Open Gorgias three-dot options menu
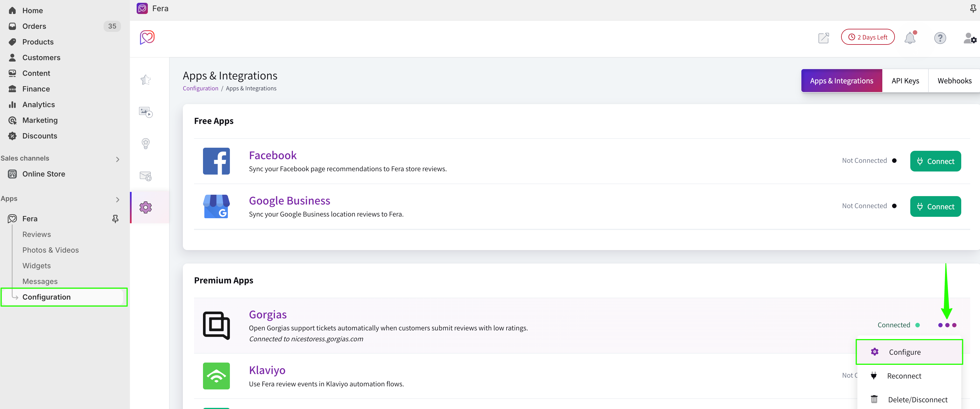980x409 pixels. 947,325
